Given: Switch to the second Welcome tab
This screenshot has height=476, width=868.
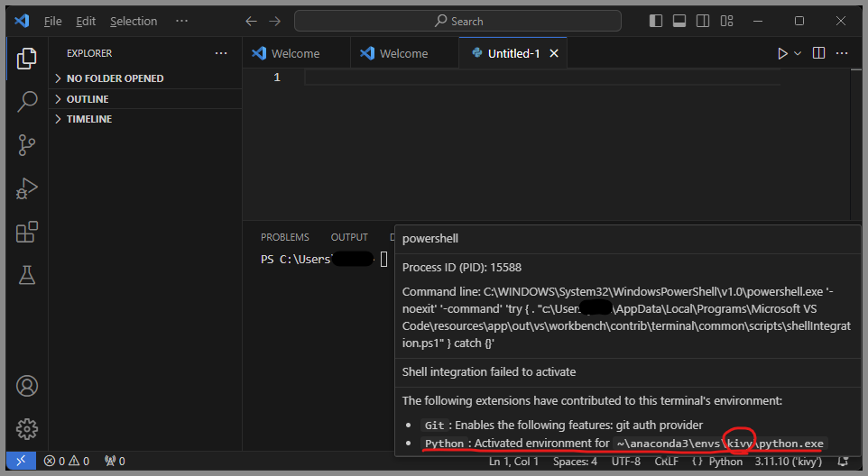Looking at the screenshot, I should (x=404, y=53).
